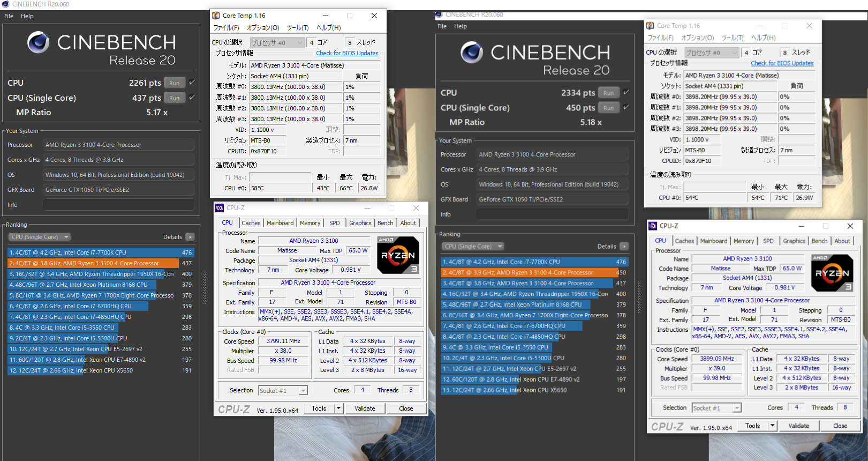Select the Intel Core i7-7700K row in left Cinebench ranking
The width and height of the screenshot is (868, 461).
click(x=101, y=252)
